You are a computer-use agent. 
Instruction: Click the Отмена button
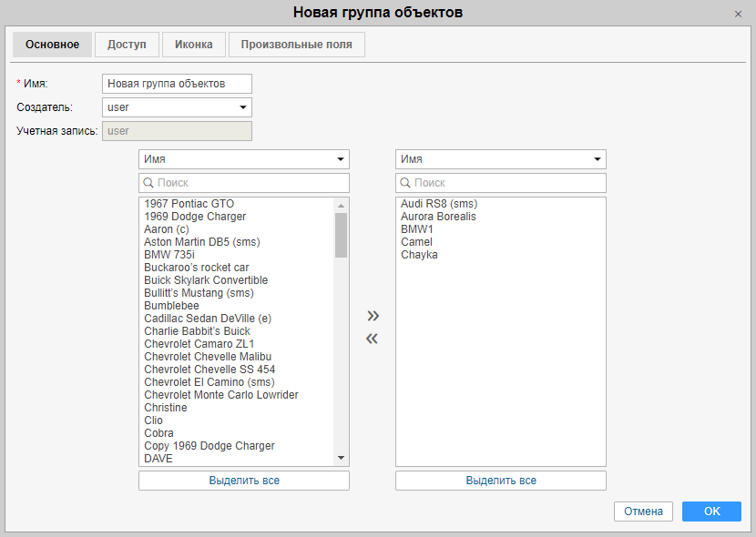click(x=643, y=512)
